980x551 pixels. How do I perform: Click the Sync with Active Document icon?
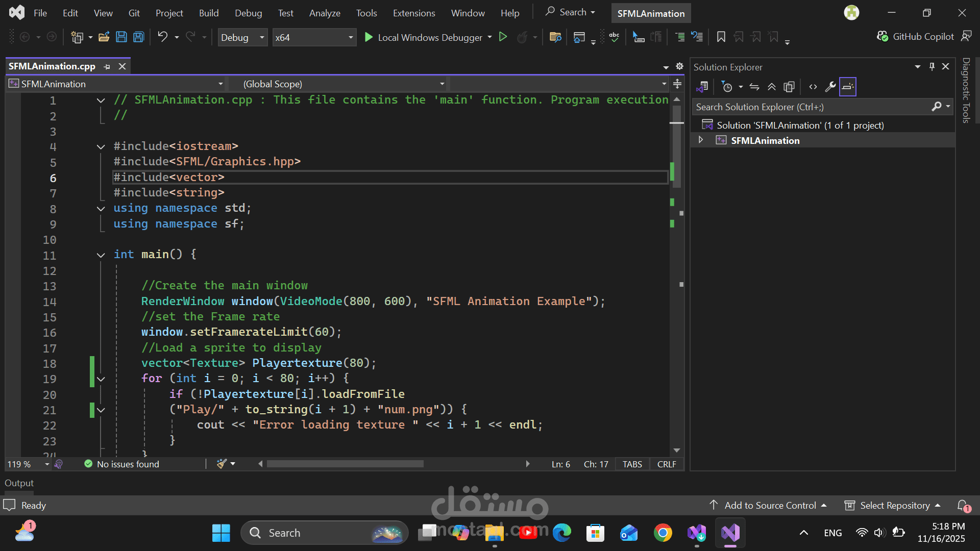coord(754,87)
